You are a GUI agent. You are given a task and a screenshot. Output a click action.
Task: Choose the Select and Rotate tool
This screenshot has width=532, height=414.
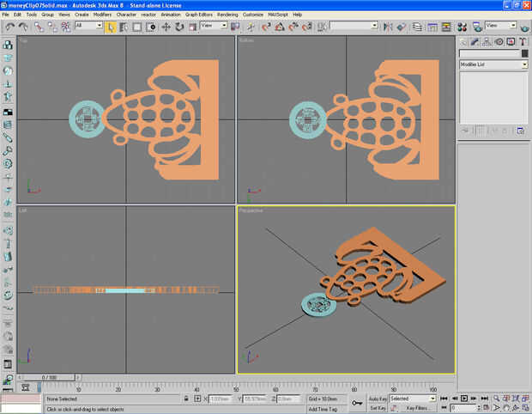point(179,27)
